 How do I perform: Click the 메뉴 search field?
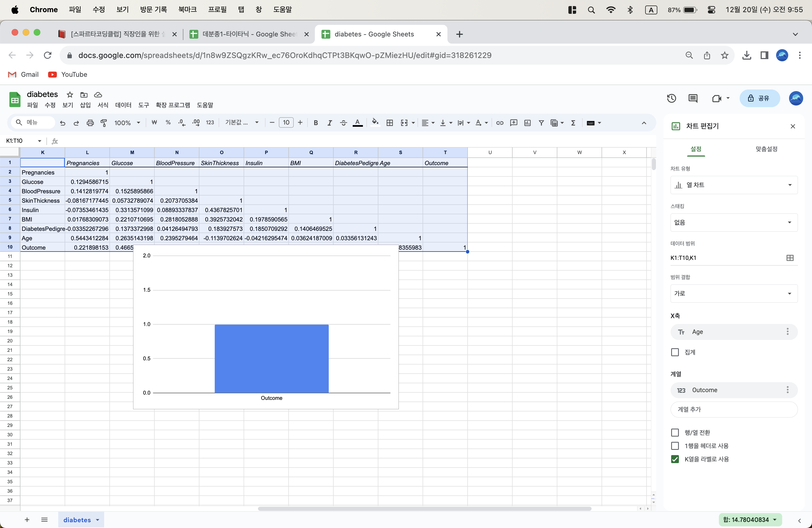(33, 122)
